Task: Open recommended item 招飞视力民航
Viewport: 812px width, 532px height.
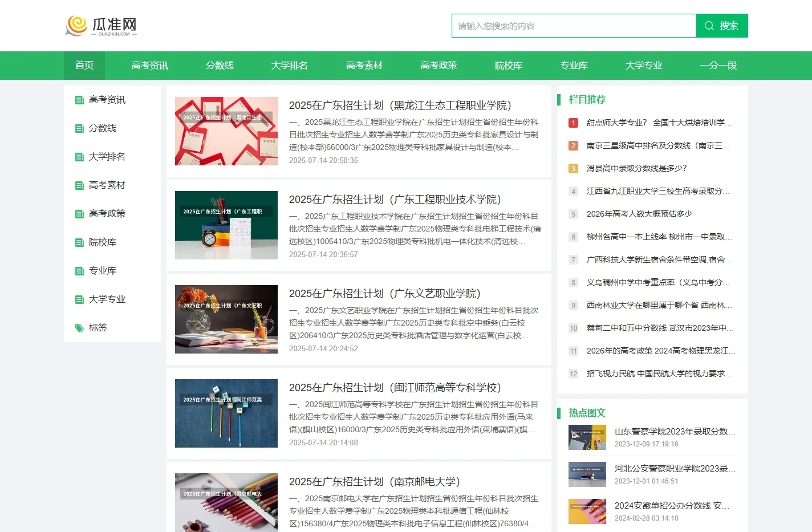Action: point(660,373)
